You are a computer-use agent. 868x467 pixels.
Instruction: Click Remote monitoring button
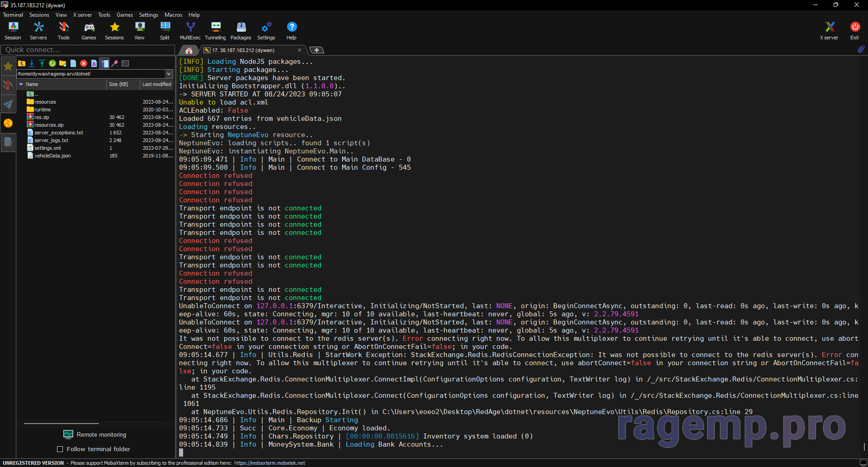pyautogui.click(x=95, y=434)
